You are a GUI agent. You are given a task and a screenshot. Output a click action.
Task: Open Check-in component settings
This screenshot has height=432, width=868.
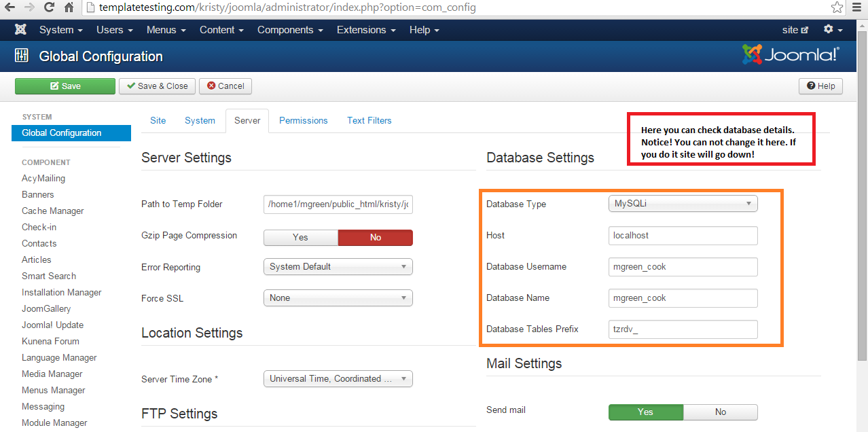(x=39, y=227)
